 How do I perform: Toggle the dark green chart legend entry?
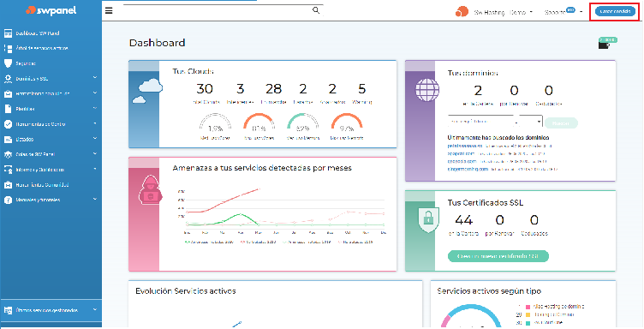pyautogui.click(x=209, y=242)
